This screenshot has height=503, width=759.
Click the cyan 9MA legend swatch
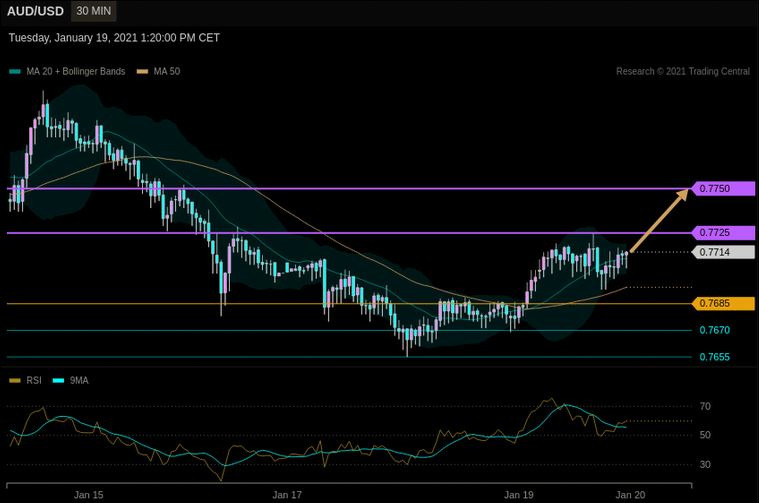[59, 381]
